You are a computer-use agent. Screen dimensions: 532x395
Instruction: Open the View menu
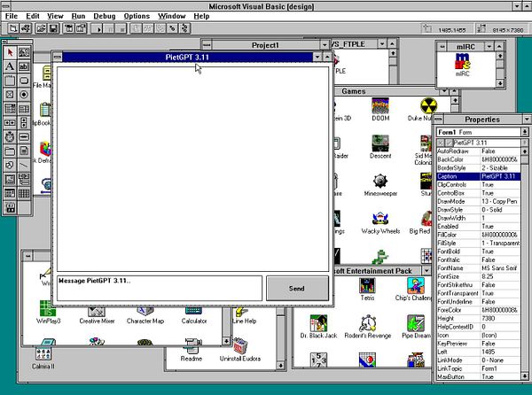pos(55,16)
